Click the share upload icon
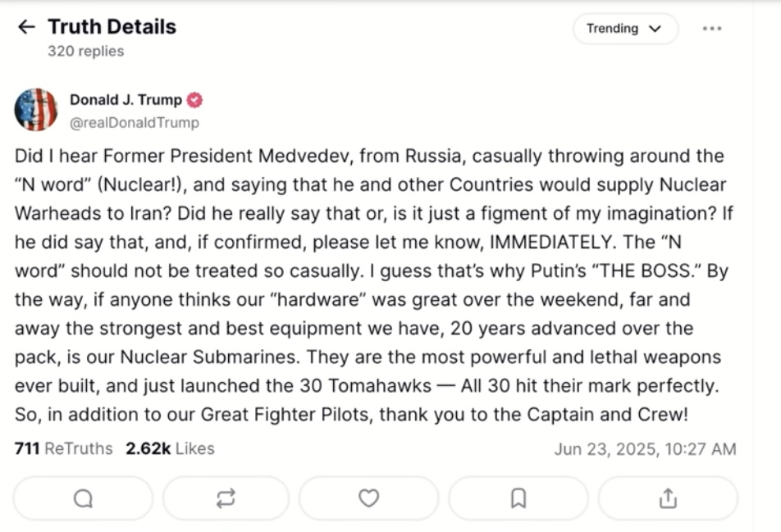This screenshot has width=781, height=532. (x=668, y=498)
